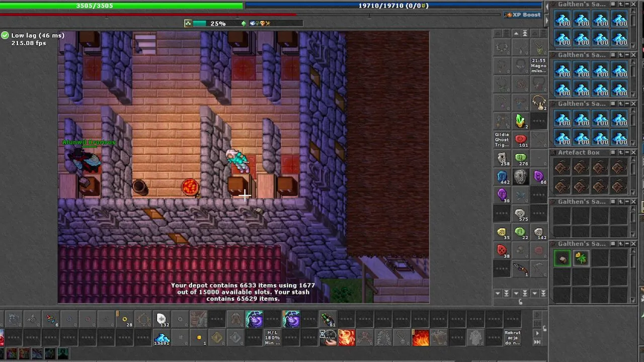Viewport: 644px width, 362px height.
Task: Use the purple rune stack of 66
Action: [539, 177]
